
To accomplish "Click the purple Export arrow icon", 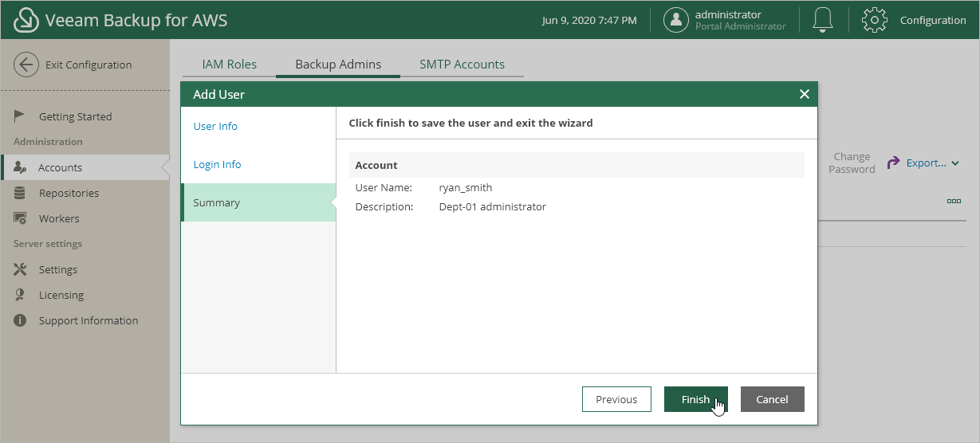I will pos(893,163).
